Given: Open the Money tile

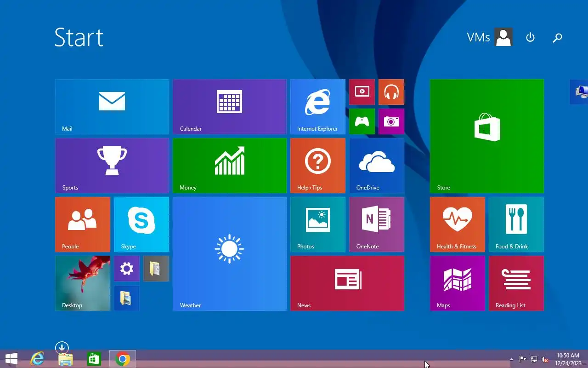Looking at the screenshot, I should 230,166.
